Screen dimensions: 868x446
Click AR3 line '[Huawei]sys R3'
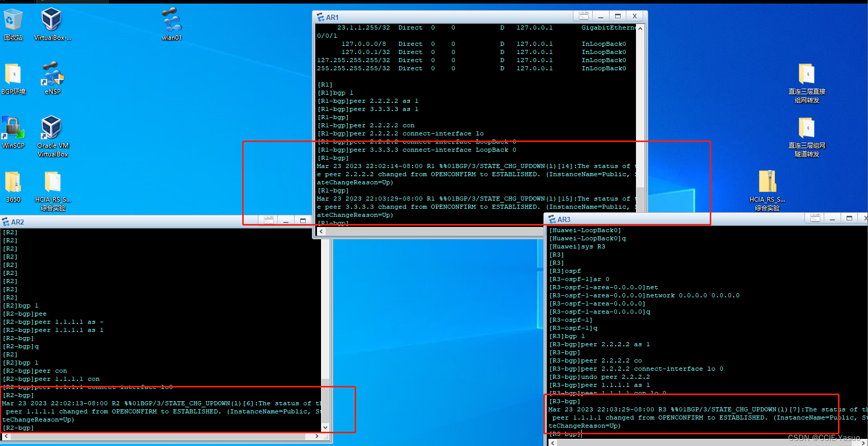[x=577, y=246]
